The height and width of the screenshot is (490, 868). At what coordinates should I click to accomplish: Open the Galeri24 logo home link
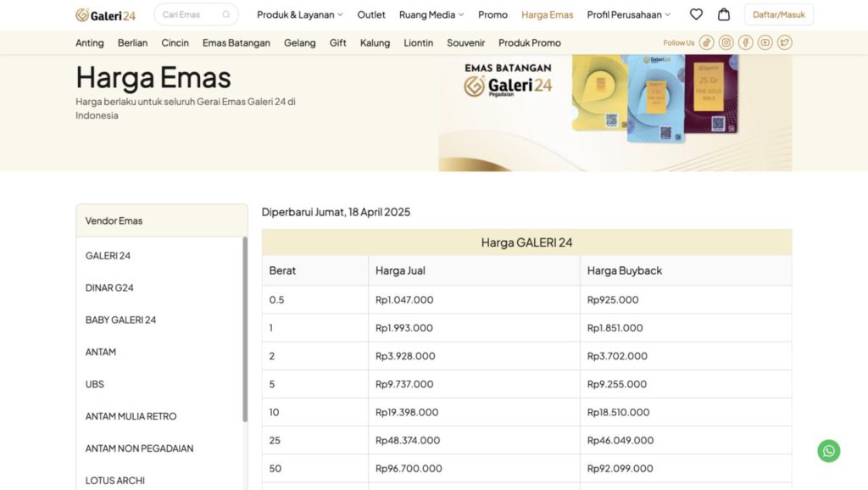[106, 15]
